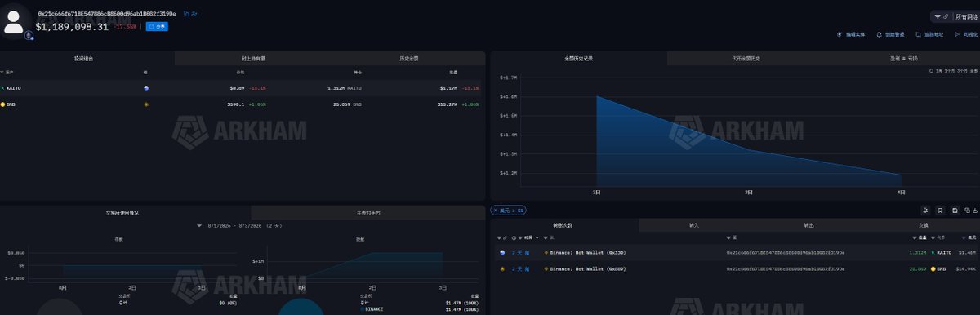This screenshot has width=980, height=315.
Task: Click the add-person icon next to the address
Action: coord(194,14)
